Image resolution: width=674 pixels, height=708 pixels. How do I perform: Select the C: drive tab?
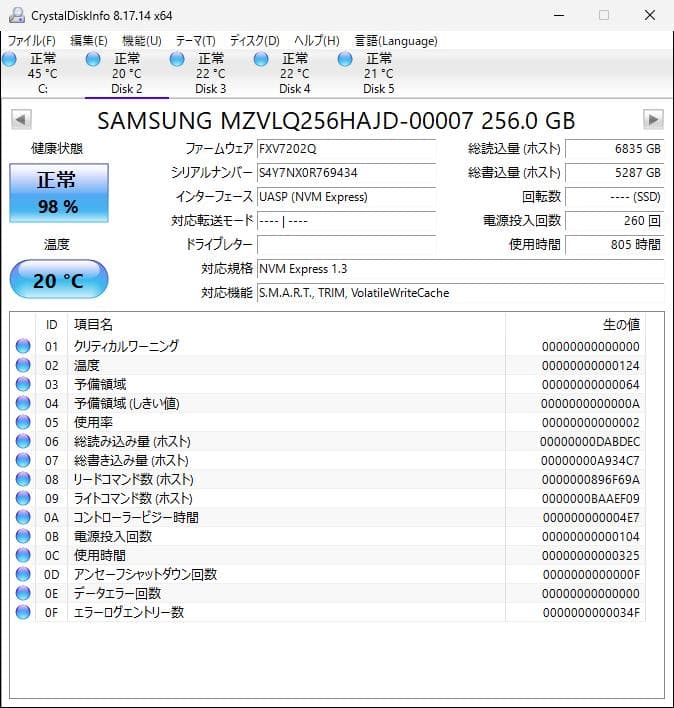tap(42, 74)
